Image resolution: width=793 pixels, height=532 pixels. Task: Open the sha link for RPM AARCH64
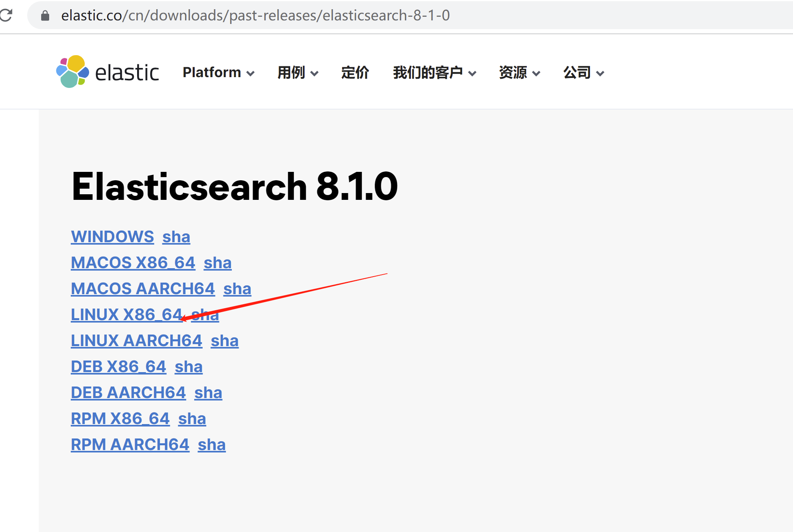coord(212,444)
